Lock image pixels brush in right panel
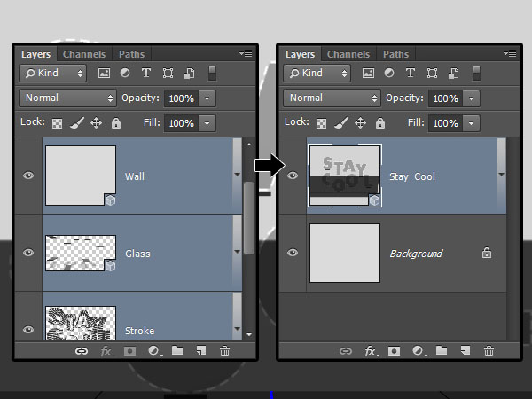The height and width of the screenshot is (399, 532). pyautogui.click(x=341, y=123)
